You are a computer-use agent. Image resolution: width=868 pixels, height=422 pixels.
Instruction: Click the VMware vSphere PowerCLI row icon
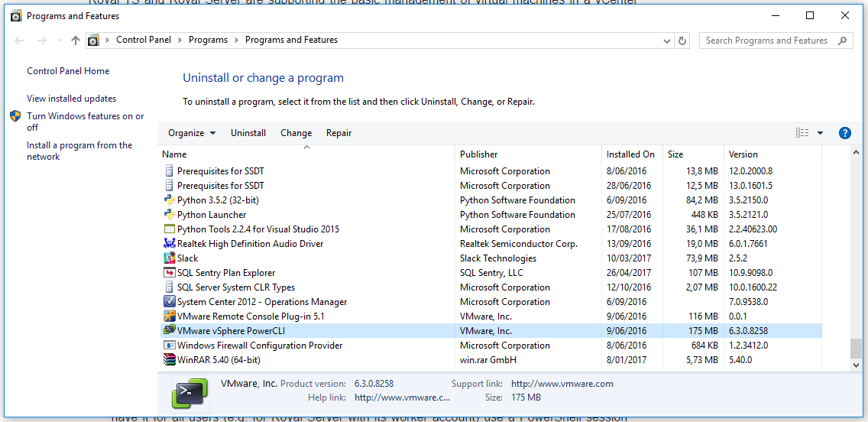pyautogui.click(x=170, y=330)
